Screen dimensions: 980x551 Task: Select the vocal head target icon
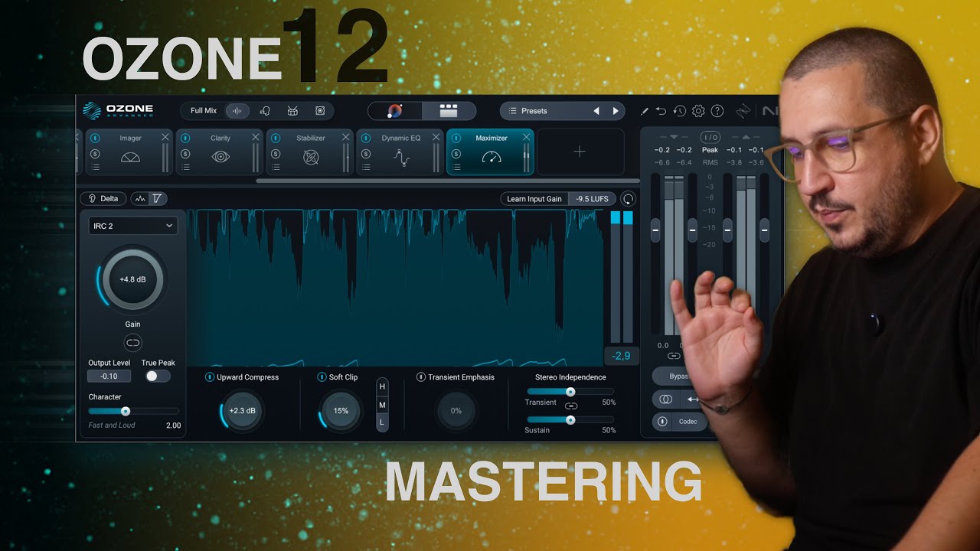pyautogui.click(x=265, y=111)
